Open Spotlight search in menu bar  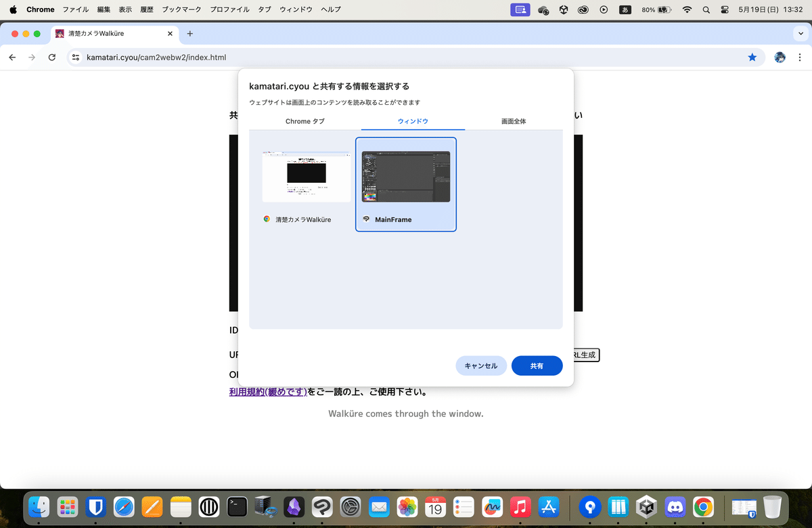(x=706, y=9)
